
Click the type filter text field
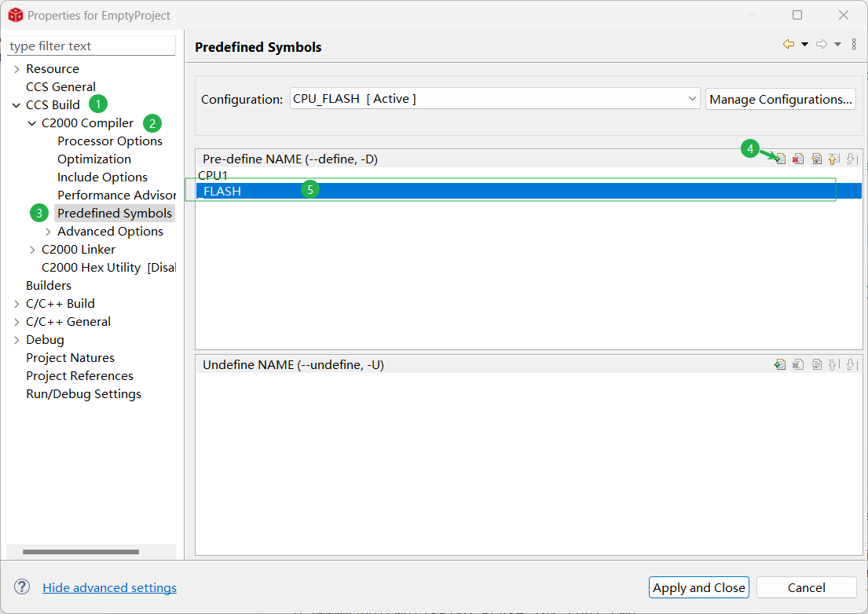(x=91, y=46)
